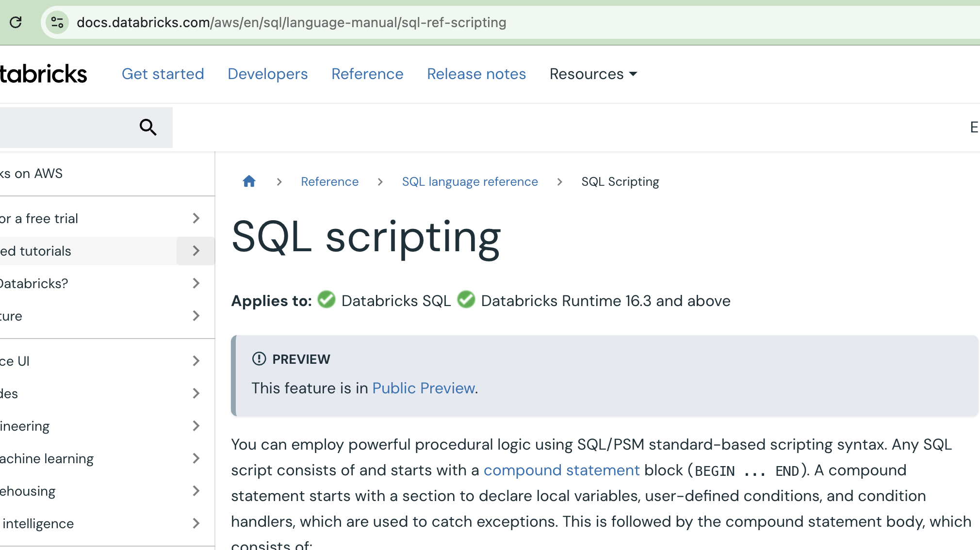Expand the intelligence sidebar section
Screen dimensions: 980x550
click(196, 523)
